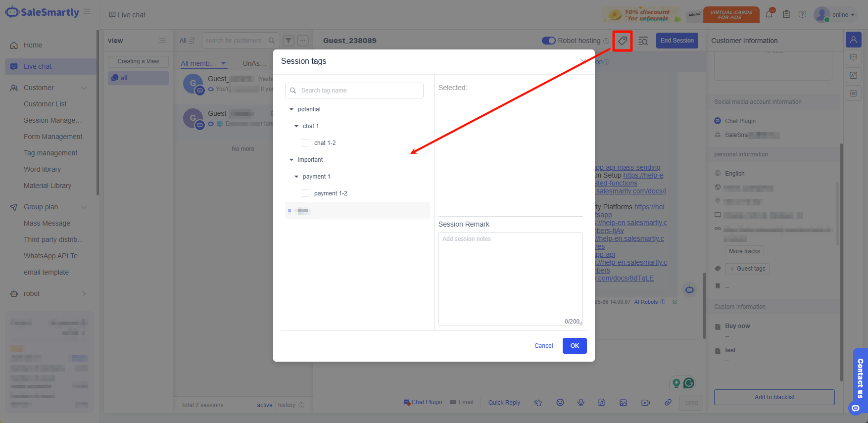Click the emoji picker icon

coord(560,402)
